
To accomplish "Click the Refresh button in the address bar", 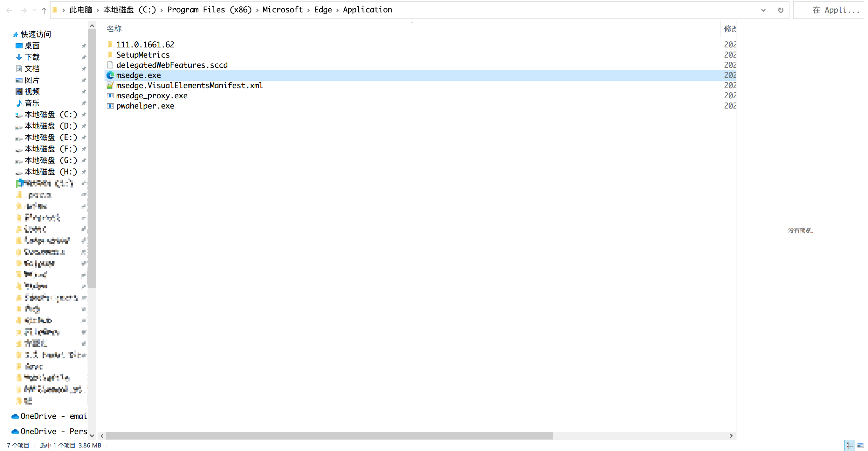I will [x=780, y=10].
